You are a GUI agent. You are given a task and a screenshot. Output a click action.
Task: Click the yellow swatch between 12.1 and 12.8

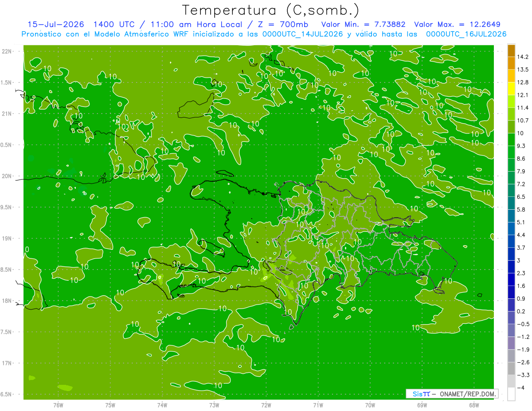point(512,89)
